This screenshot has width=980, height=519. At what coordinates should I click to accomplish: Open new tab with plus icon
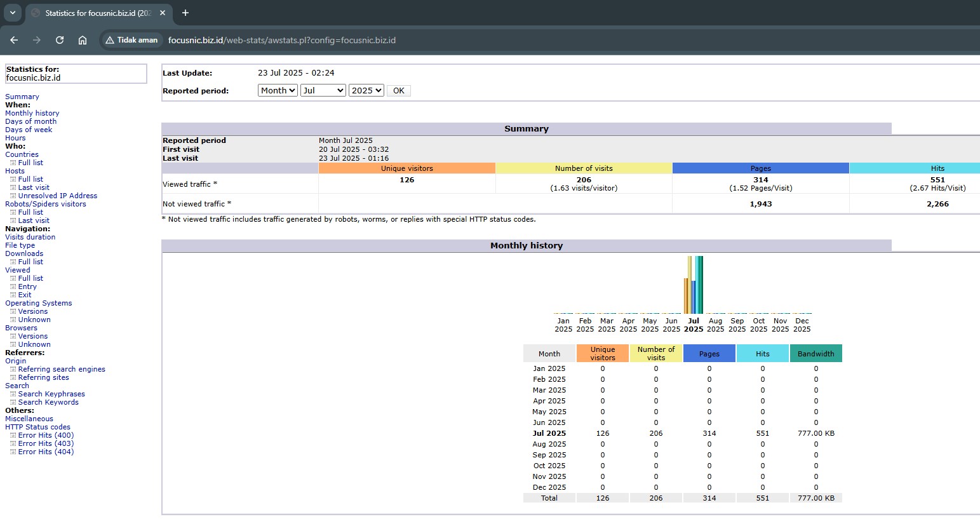[x=185, y=13]
